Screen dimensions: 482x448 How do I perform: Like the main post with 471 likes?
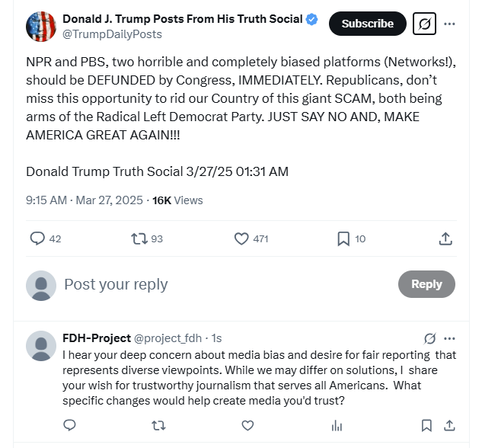click(241, 238)
